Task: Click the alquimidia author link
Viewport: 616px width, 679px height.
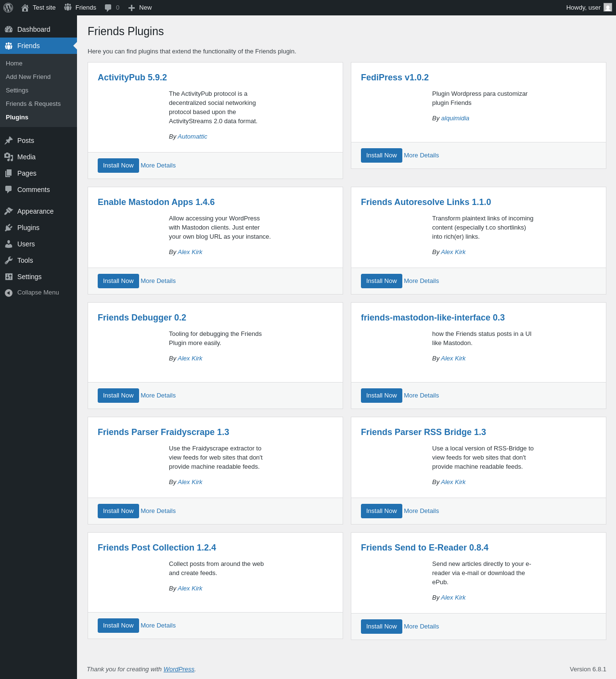Action: point(455,118)
